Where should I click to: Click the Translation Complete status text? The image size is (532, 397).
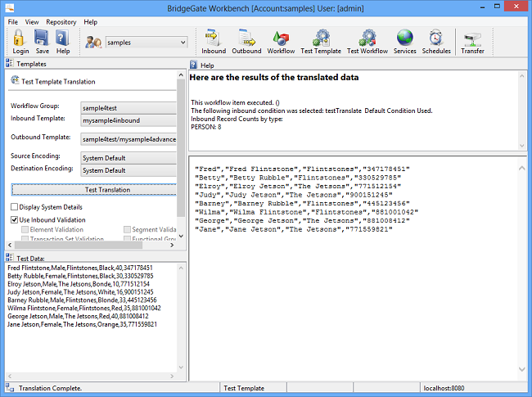pyautogui.click(x=50, y=388)
